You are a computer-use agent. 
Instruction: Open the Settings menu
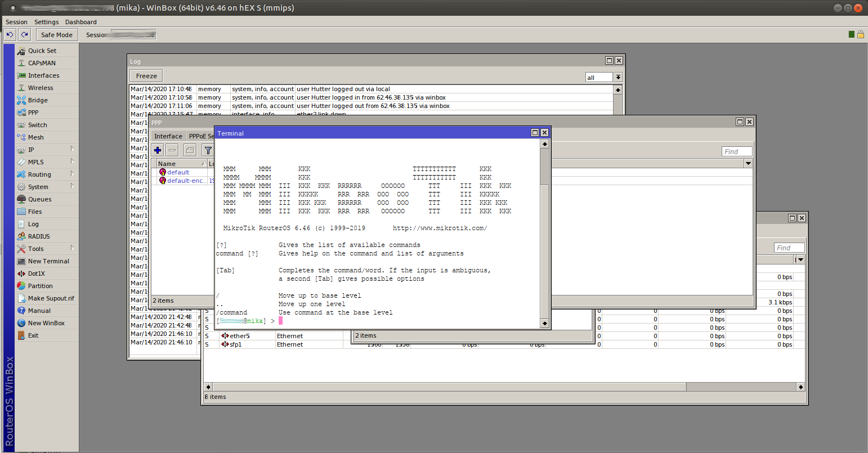46,22
